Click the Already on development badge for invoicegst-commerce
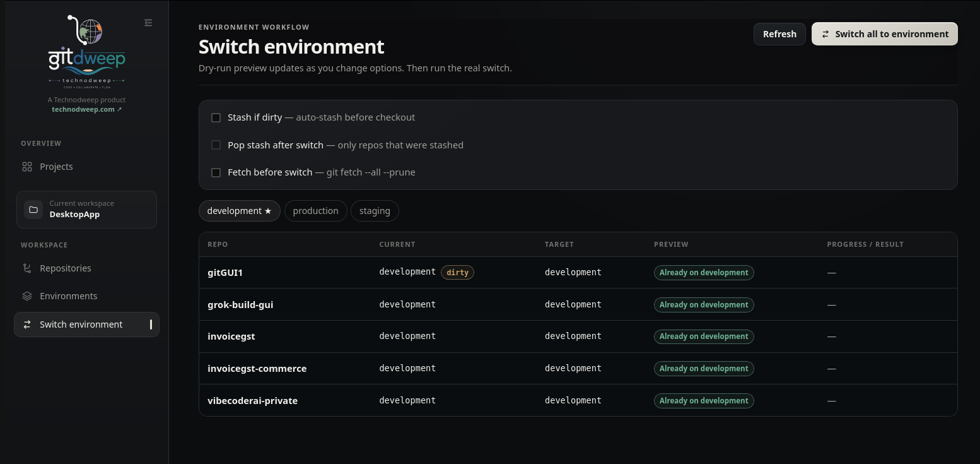Image resolution: width=980 pixels, height=464 pixels. tap(704, 369)
